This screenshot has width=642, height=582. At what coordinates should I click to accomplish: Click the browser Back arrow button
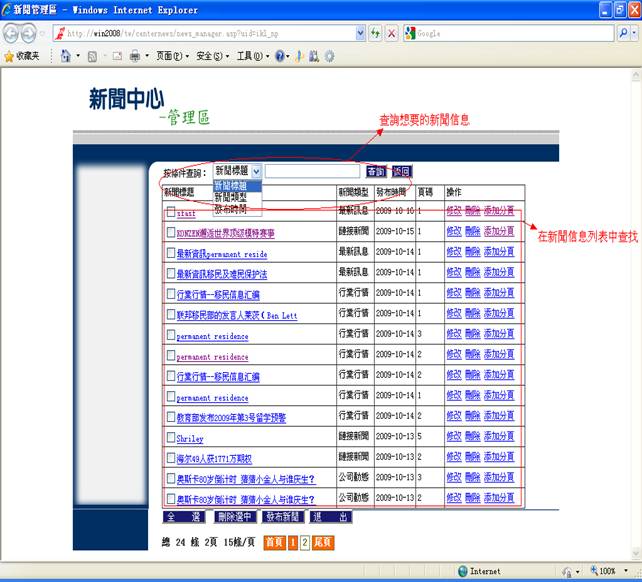[x=13, y=32]
